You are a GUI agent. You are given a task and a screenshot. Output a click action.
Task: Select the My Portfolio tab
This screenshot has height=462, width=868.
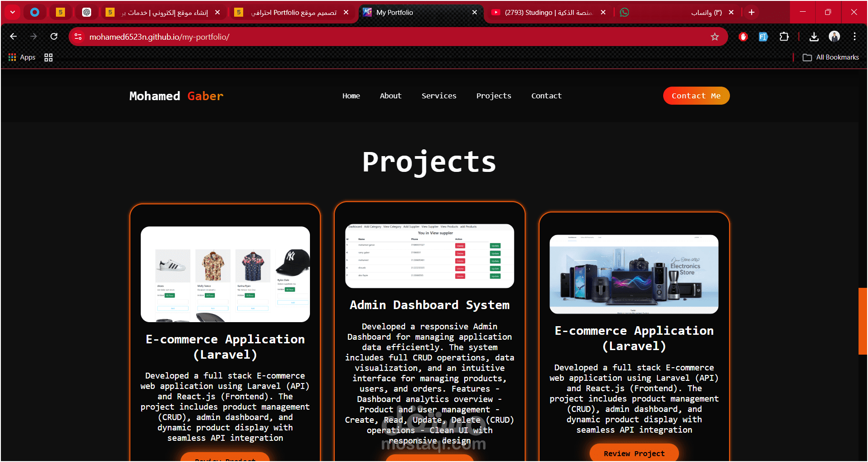coord(420,12)
